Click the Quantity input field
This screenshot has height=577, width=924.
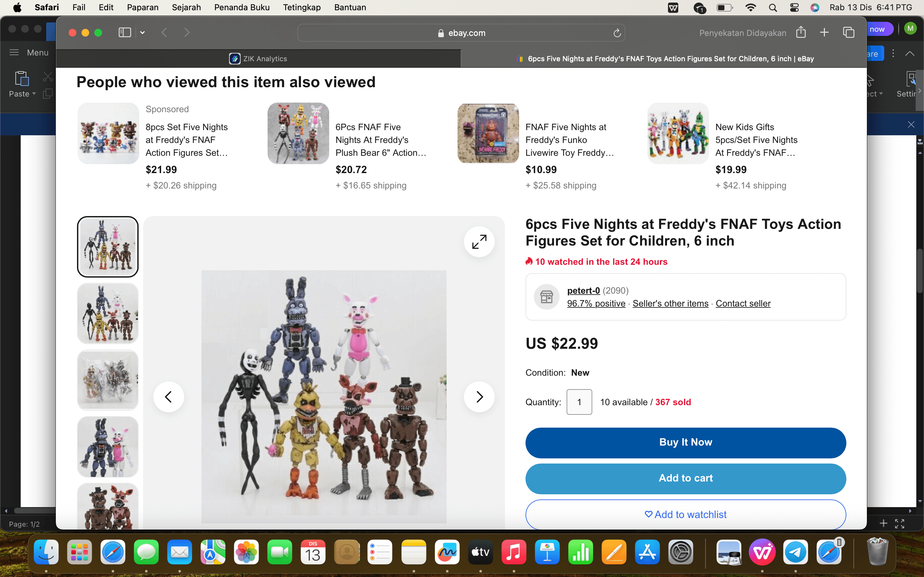pos(579,402)
